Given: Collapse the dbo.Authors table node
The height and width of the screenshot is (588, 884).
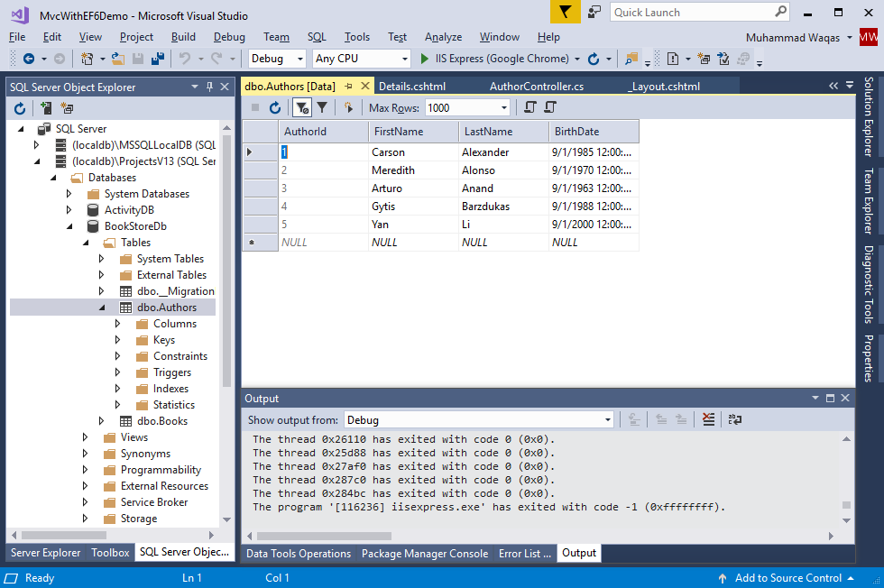Looking at the screenshot, I should [x=102, y=308].
